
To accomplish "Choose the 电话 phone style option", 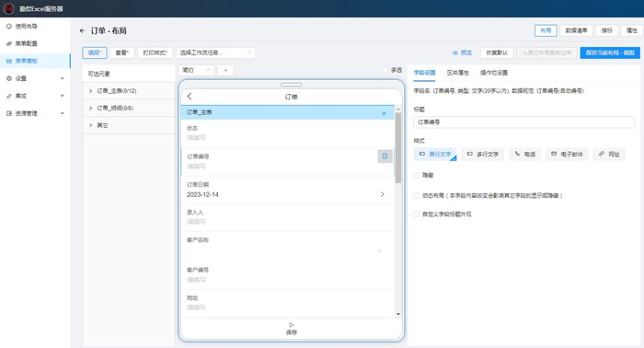I will click(x=525, y=154).
